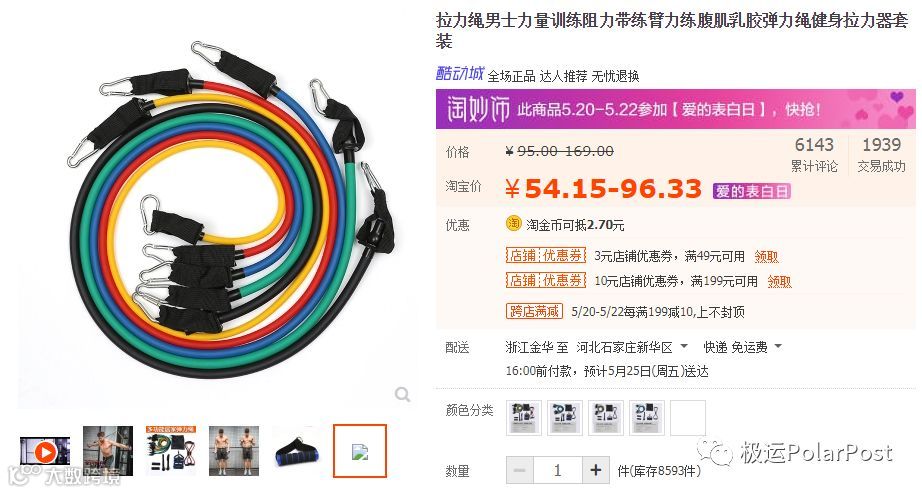Claim the 3元 store coupon via 领取
Image resolution: width=922 pixels, height=493 pixels.
tap(766, 257)
